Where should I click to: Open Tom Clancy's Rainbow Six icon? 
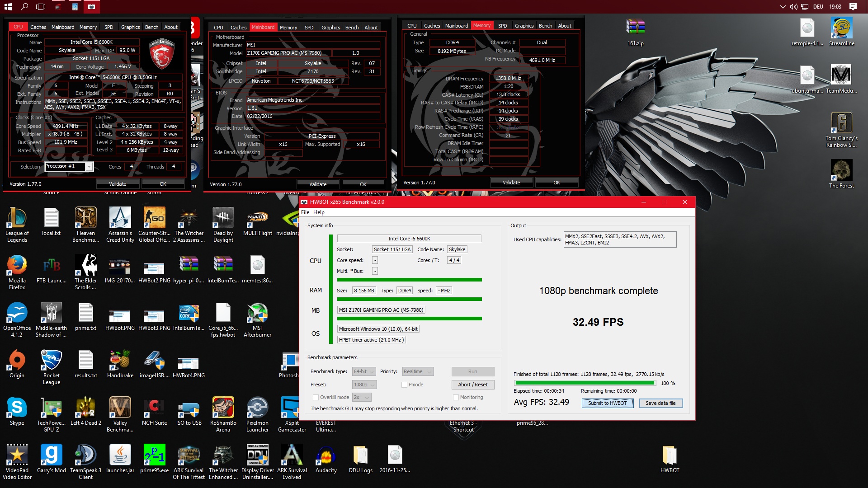point(841,130)
